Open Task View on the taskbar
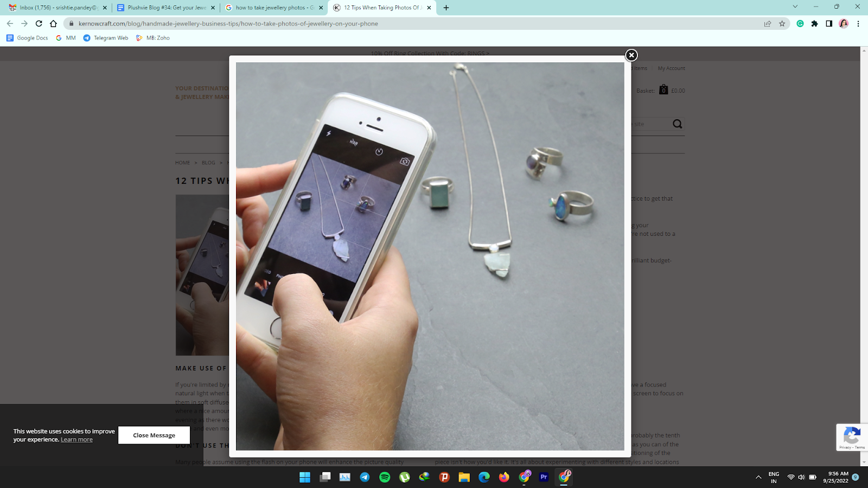Screen dimensions: 868x488 click(325, 477)
